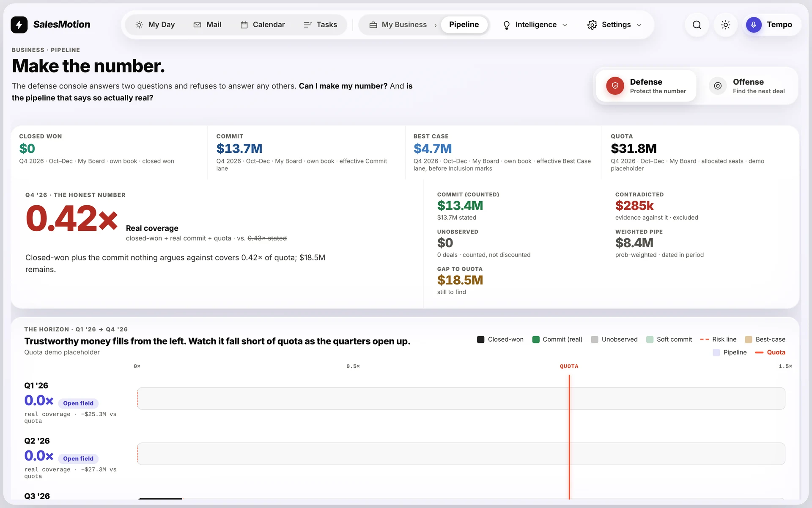The width and height of the screenshot is (812, 508).
Task: Open the Mail tab
Action: pos(207,25)
